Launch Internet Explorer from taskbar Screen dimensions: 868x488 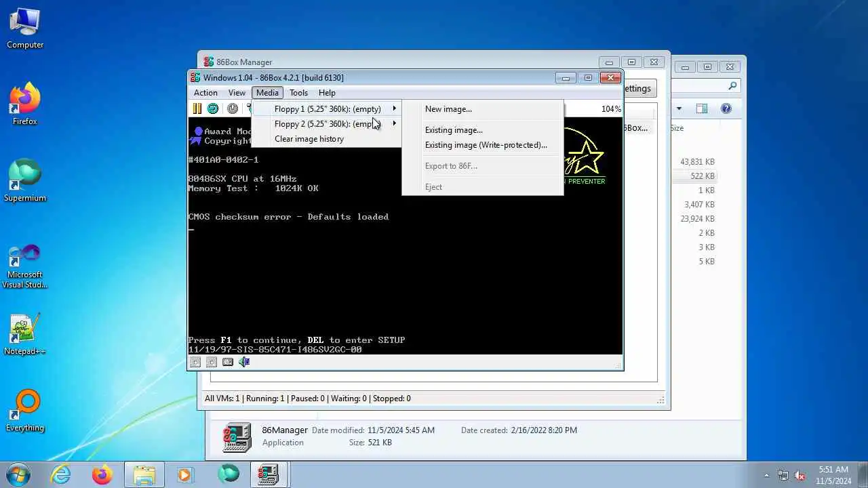(x=61, y=474)
